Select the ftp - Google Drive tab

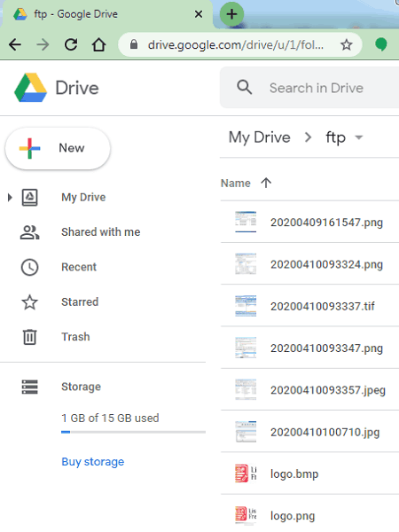click(x=107, y=14)
